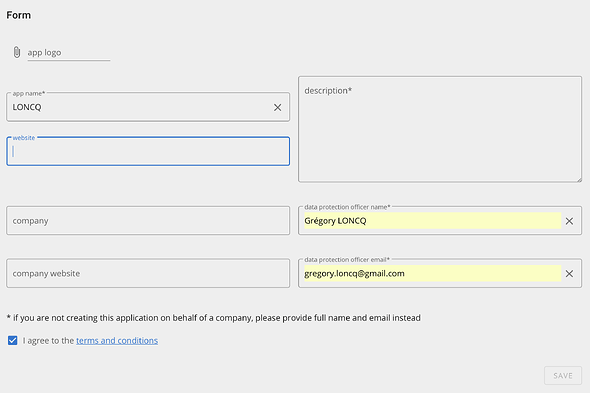The width and height of the screenshot is (590, 393).
Task: Clear the app name field with X icon
Action: click(277, 108)
